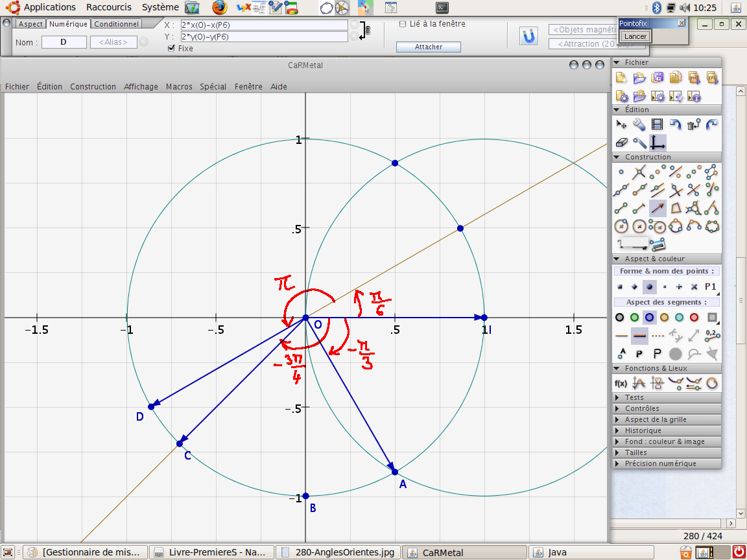Select the vector tool in Construction
Image resolution: width=747 pixels, height=560 pixels.
[x=658, y=208]
